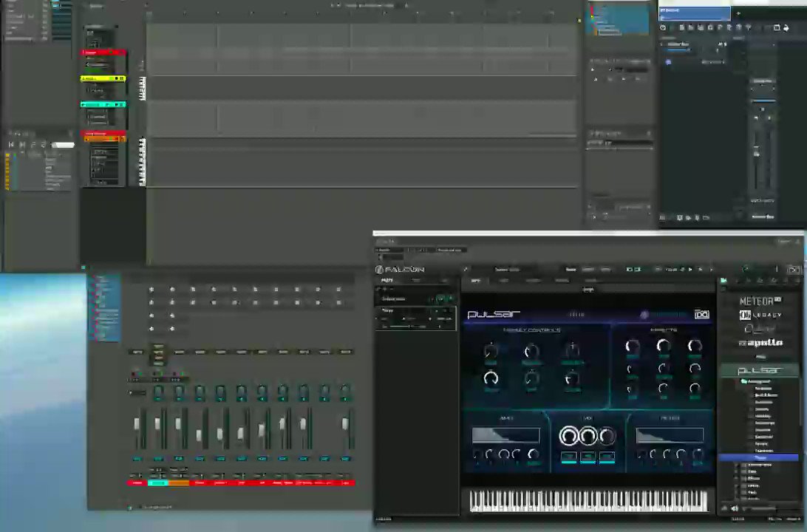This screenshot has width=807, height=532.
Task: Toggle the speaker preview icon at browser bottom
Action: pyautogui.click(x=735, y=508)
